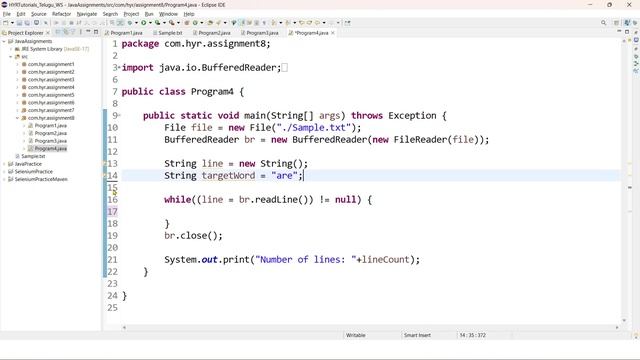Minimize the Project Explorer view
Image resolution: width=640 pixels, height=360 pixels.
click(88, 32)
